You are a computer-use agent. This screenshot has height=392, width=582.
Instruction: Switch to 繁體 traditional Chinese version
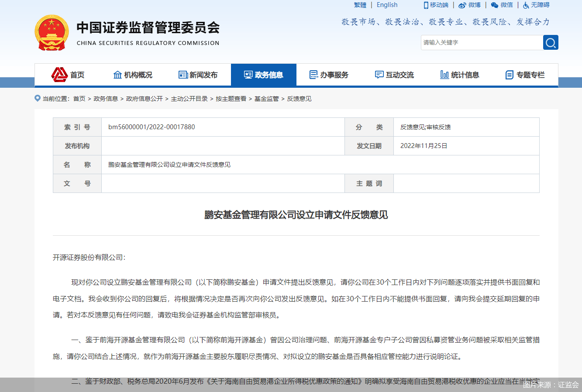click(360, 5)
